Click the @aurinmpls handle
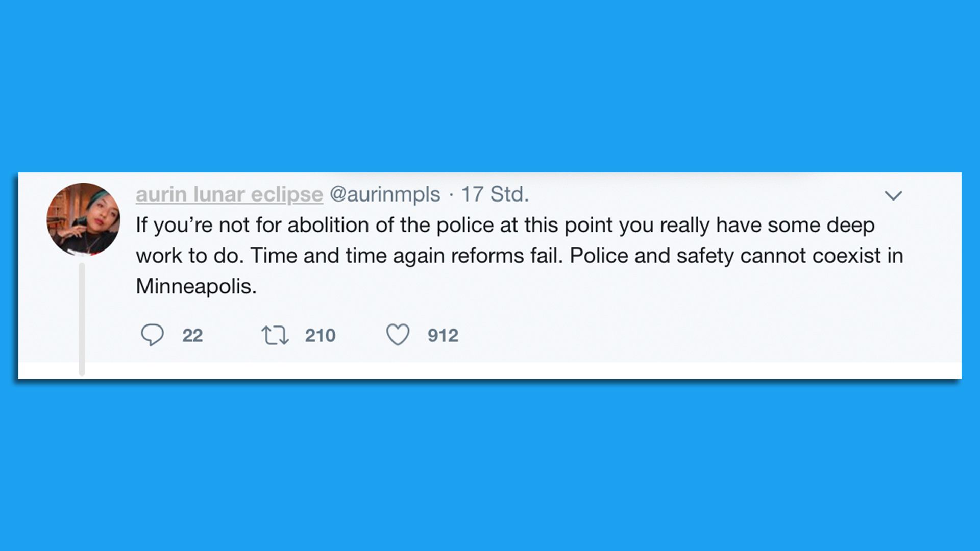Viewport: 980px width, 551px height. coord(385,194)
